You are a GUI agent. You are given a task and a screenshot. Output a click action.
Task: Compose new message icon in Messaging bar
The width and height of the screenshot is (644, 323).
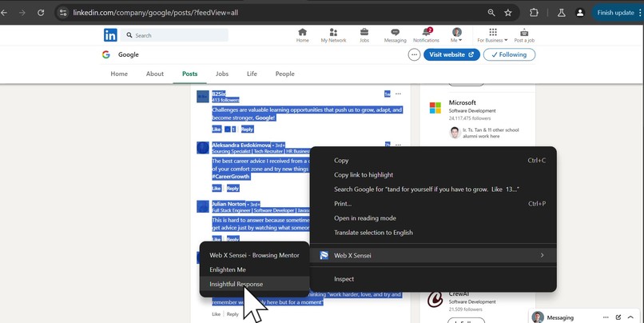point(618,317)
